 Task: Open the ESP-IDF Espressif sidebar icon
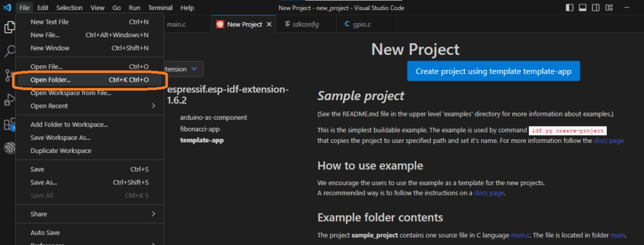[9, 148]
